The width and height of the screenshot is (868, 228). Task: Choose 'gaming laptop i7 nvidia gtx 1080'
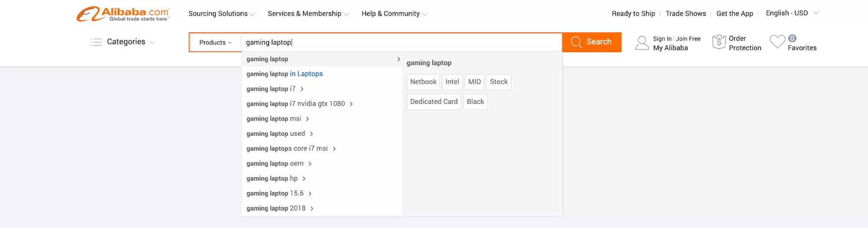[x=322, y=104]
